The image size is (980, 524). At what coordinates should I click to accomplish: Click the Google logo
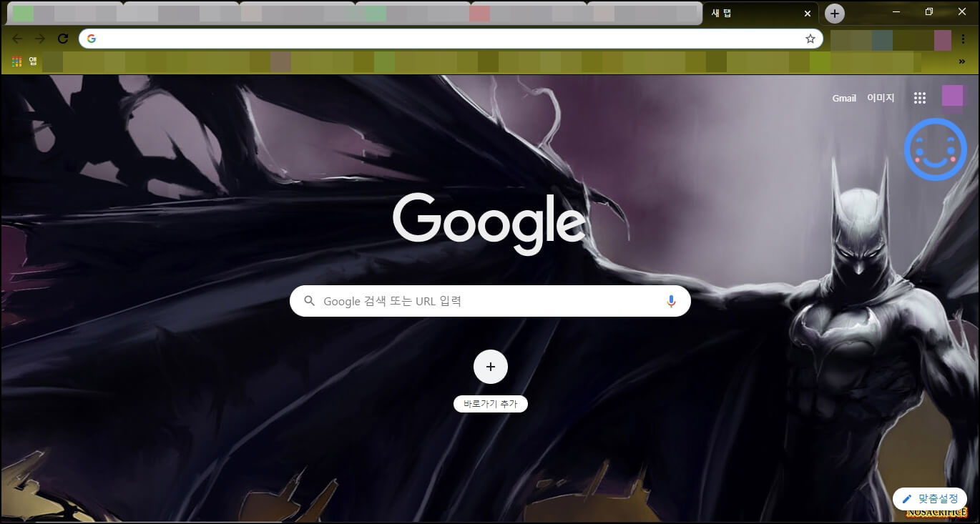tap(489, 224)
